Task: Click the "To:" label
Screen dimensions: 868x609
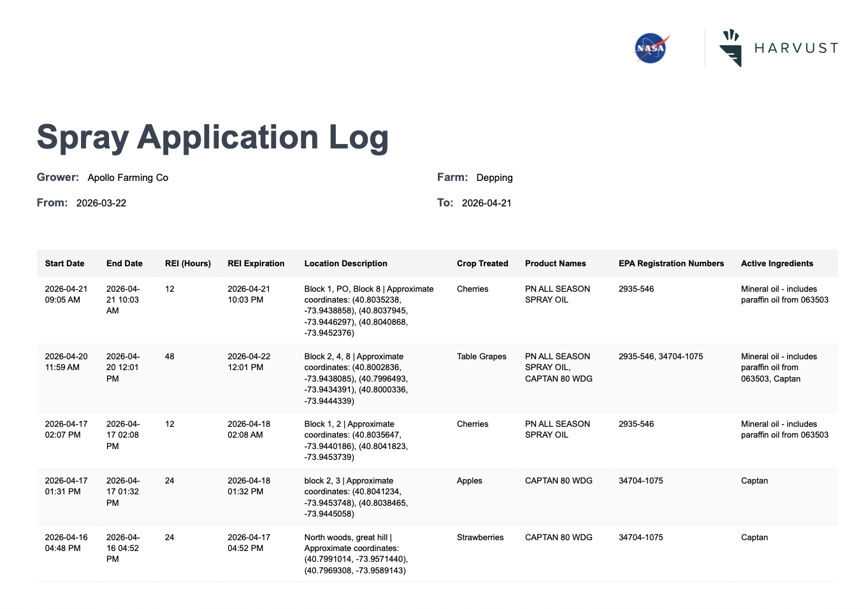Action: click(445, 203)
